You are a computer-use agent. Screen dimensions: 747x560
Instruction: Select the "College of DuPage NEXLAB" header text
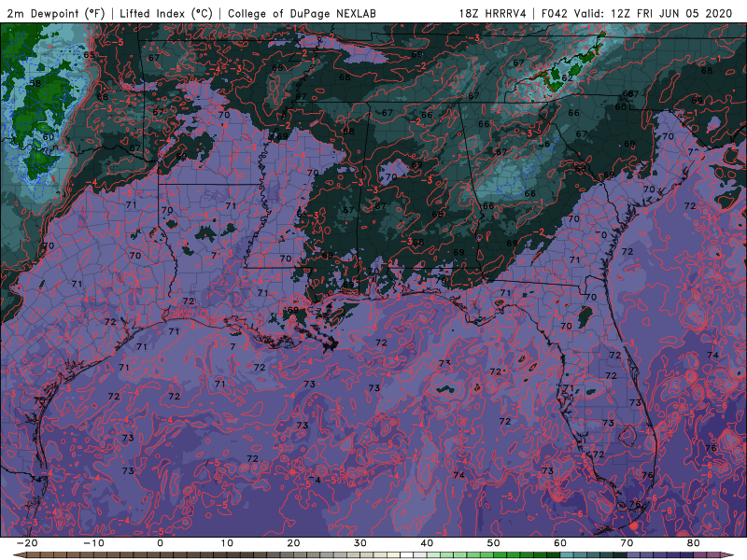coord(302,13)
